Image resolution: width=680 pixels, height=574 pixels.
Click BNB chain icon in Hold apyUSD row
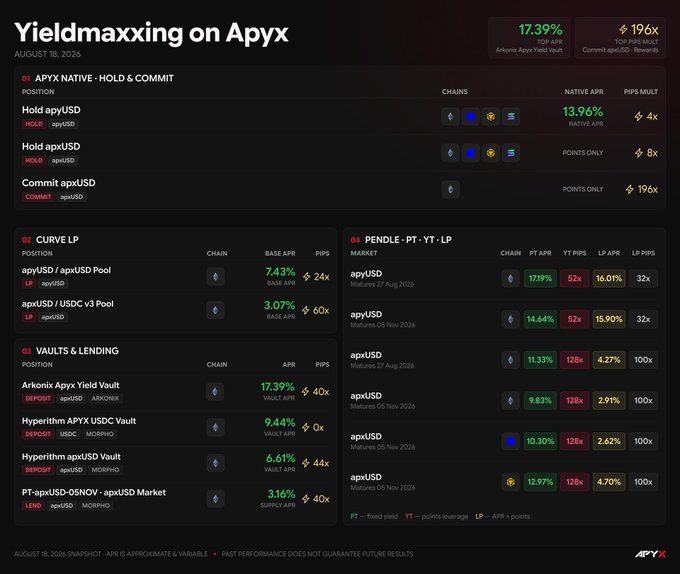[x=490, y=116]
